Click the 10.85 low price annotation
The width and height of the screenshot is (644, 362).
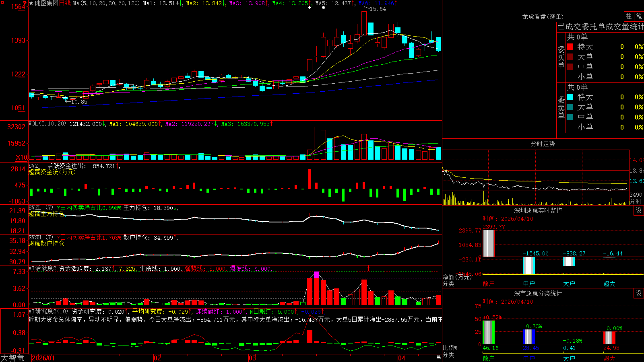79,102
